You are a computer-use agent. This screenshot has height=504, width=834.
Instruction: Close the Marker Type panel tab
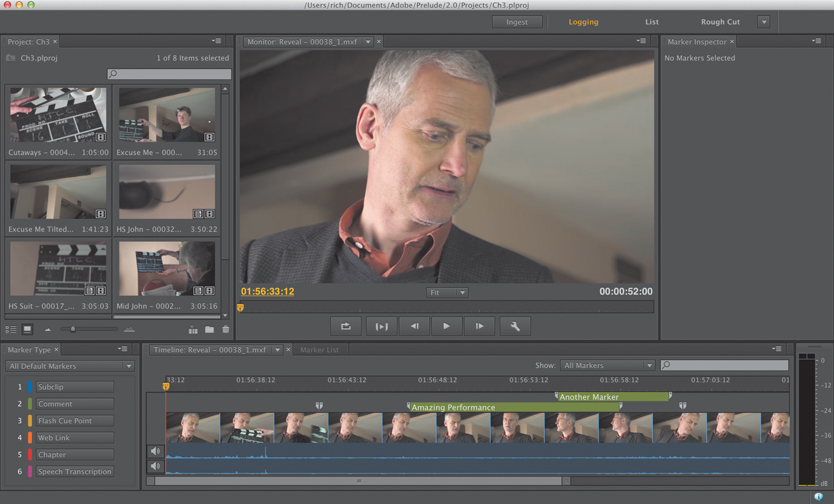(56, 350)
